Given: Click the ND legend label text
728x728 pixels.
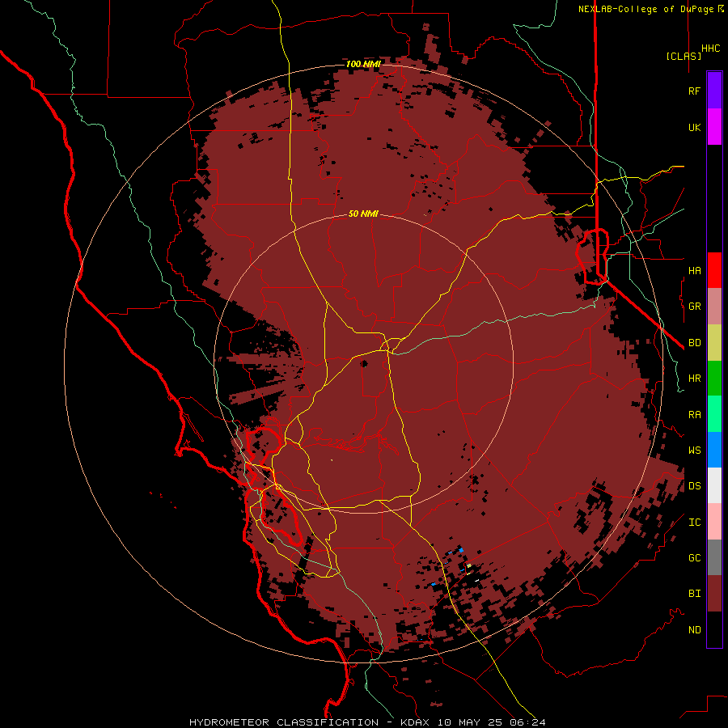Looking at the screenshot, I should pyautogui.click(x=694, y=630).
